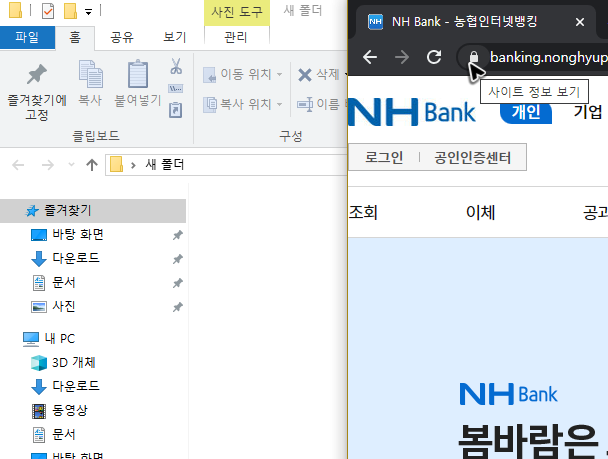This screenshot has width=608, height=459.
Task: Switch to the 보기 ribbon tab
Action: pyautogui.click(x=174, y=38)
